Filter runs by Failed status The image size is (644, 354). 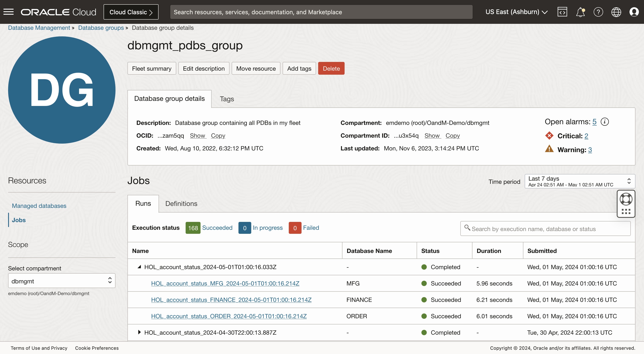click(311, 228)
